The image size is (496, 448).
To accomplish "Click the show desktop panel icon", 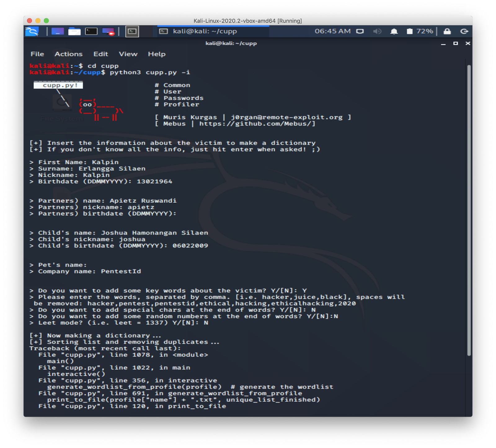I will (x=58, y=31).
